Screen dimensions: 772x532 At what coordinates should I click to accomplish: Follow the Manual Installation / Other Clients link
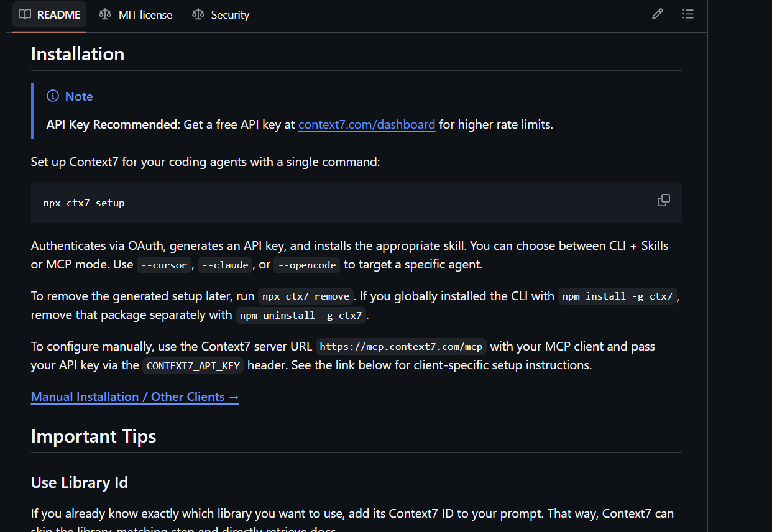[135, 397]
